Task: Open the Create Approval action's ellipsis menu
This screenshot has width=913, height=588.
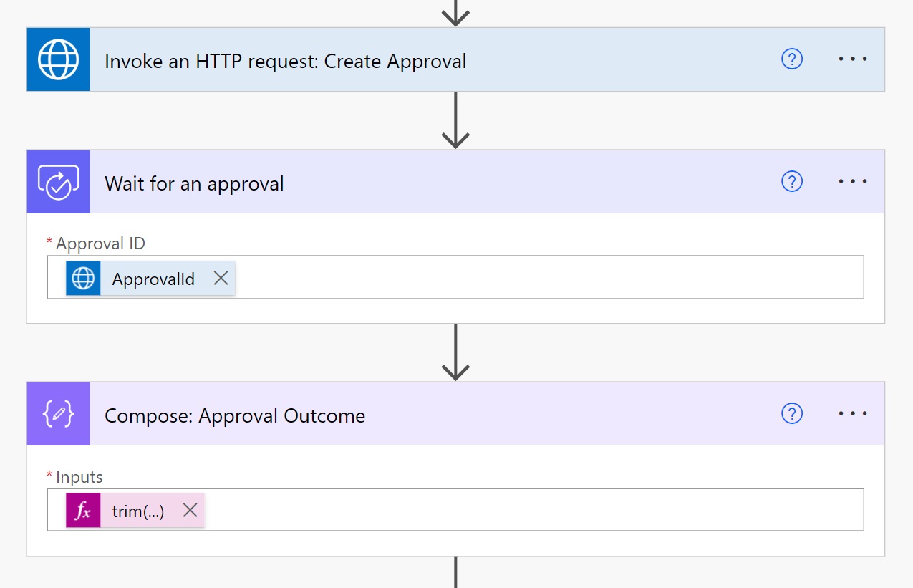Action: (853, 59)
